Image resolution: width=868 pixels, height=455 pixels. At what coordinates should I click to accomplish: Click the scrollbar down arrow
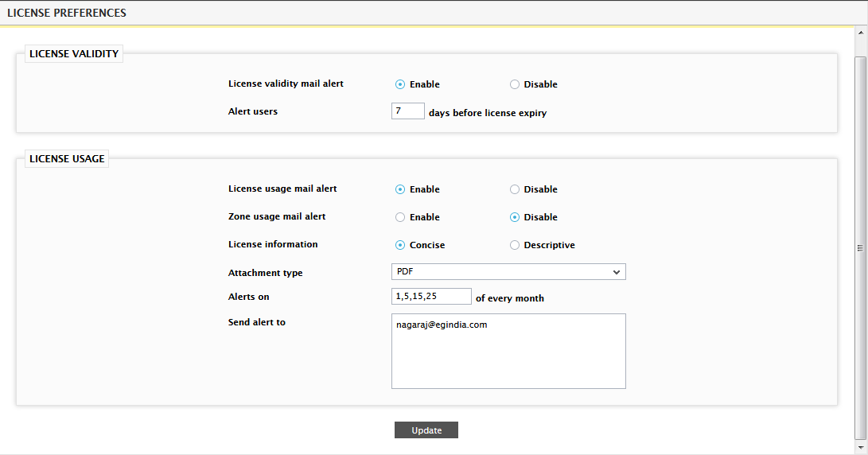pos(861,447)
